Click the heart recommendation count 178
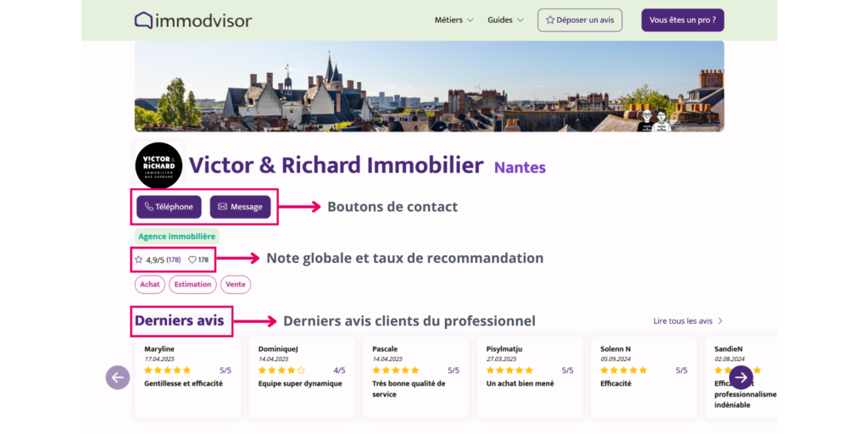Screen dimensions: 868x434 click(x=198, y=259)
